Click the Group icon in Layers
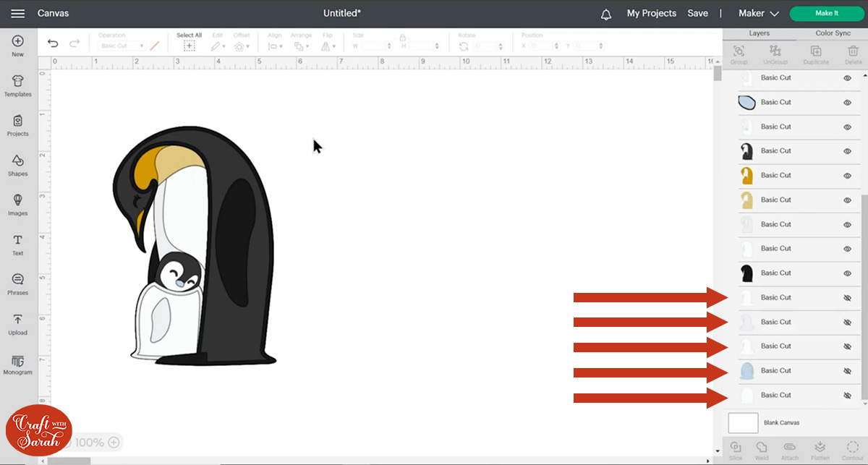868x465 pixels. coord(739,51)
